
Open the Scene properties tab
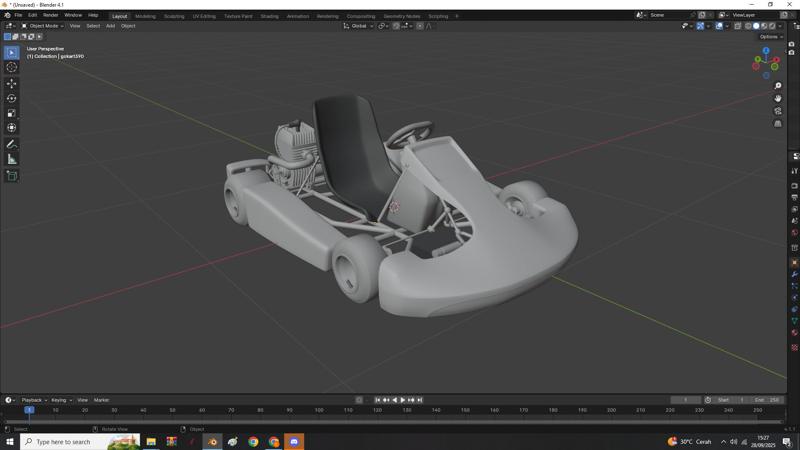(x=794, y=221)
